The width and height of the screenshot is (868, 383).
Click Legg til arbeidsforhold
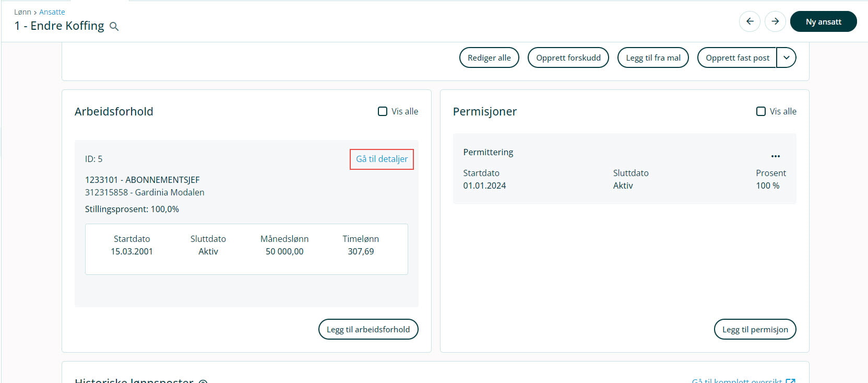[x=368, y=329]
